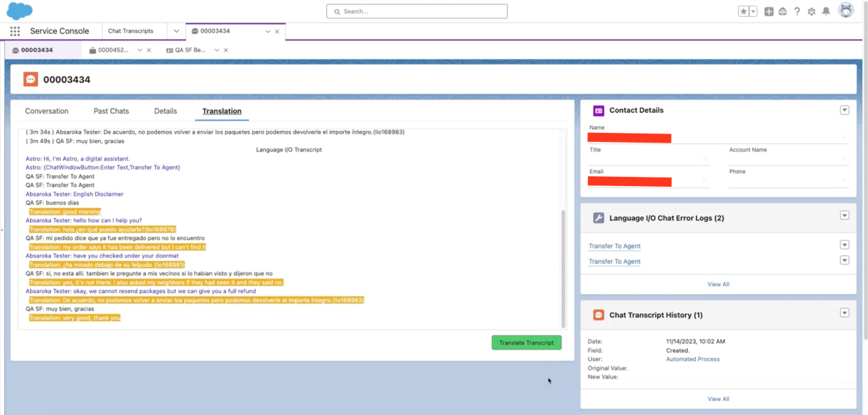The width and height of the screenshot is (868, 415).
Task: Click the orange chat transcript record icon
Action: pyautogui.click(x=31, y=79)
